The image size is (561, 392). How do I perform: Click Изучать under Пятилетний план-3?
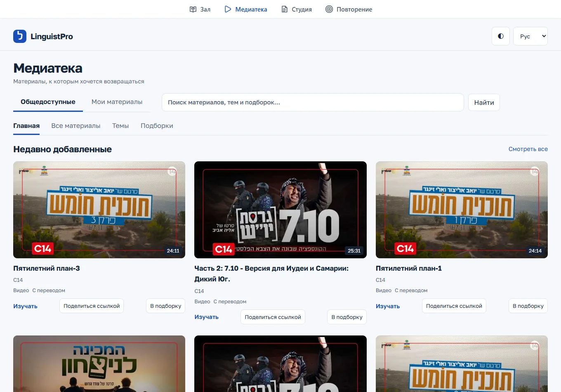[x=25, y=306]
